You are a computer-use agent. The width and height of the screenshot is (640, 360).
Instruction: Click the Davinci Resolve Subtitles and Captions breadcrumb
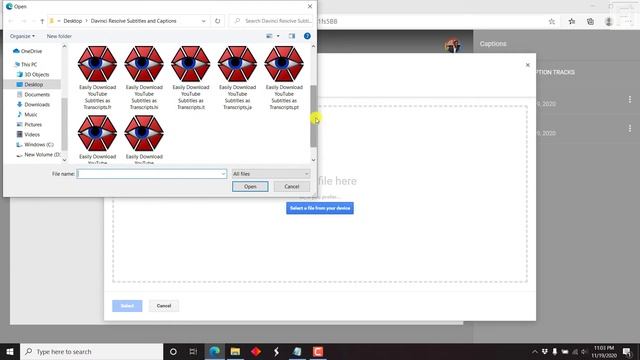tap(133, 21)
